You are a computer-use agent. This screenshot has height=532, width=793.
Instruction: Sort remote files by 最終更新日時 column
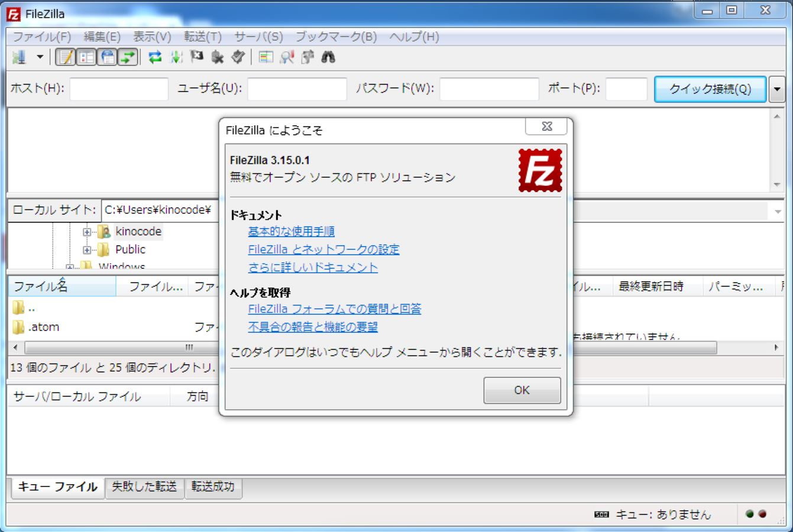pos(656,287)
